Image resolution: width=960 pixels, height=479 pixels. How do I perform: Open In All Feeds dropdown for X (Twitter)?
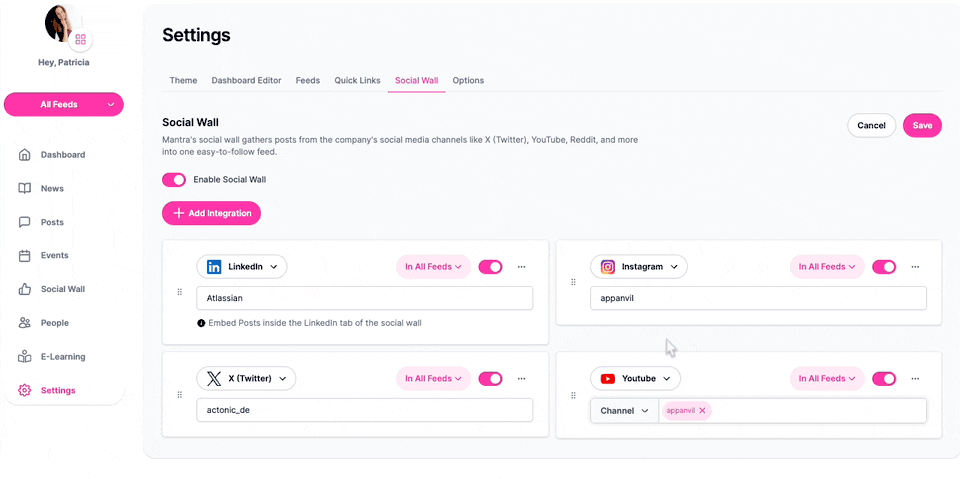pyautogui.click(x=433, y=379)
